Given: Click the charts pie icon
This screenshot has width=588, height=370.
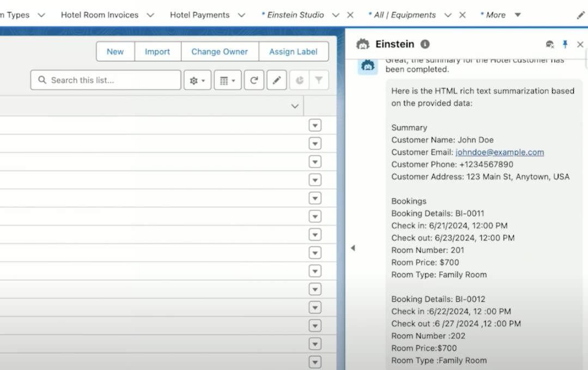Looking at the screenshot, I should [299, 80].
